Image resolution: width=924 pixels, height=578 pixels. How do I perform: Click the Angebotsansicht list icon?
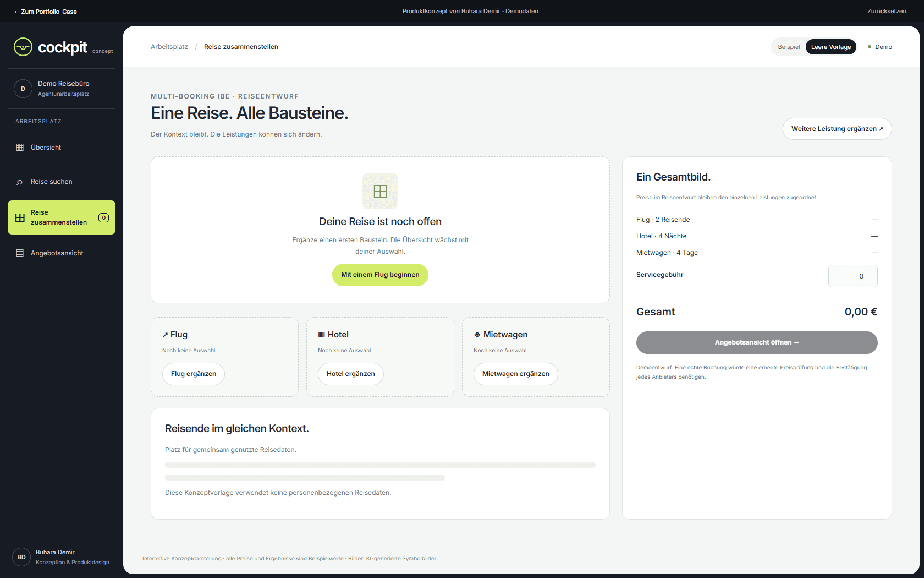click(20, 253)
